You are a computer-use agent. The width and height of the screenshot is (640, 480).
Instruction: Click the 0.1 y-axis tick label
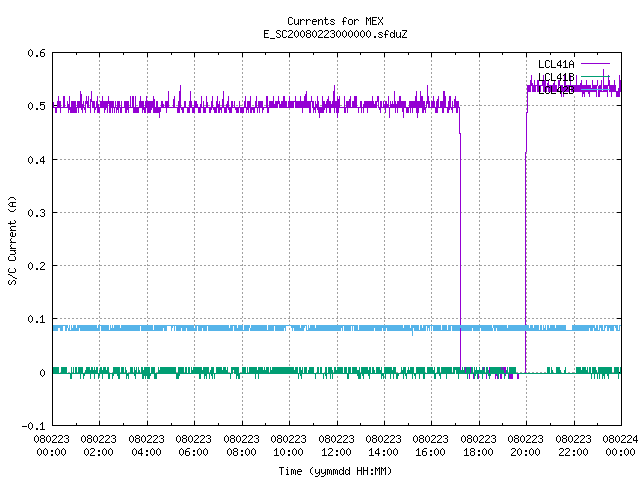click(36, 319)
